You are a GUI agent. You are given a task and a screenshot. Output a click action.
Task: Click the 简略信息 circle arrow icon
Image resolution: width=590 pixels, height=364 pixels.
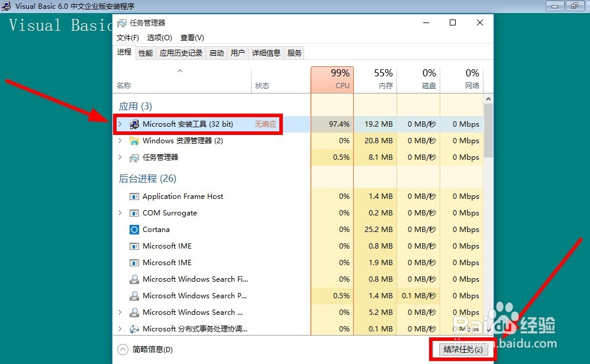coord(122,349)
